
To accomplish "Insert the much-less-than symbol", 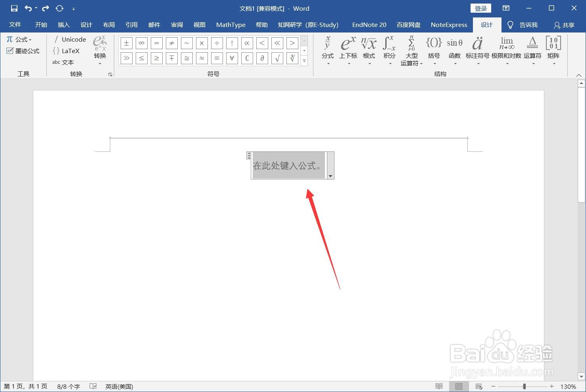I will click(x=277, y=43).
